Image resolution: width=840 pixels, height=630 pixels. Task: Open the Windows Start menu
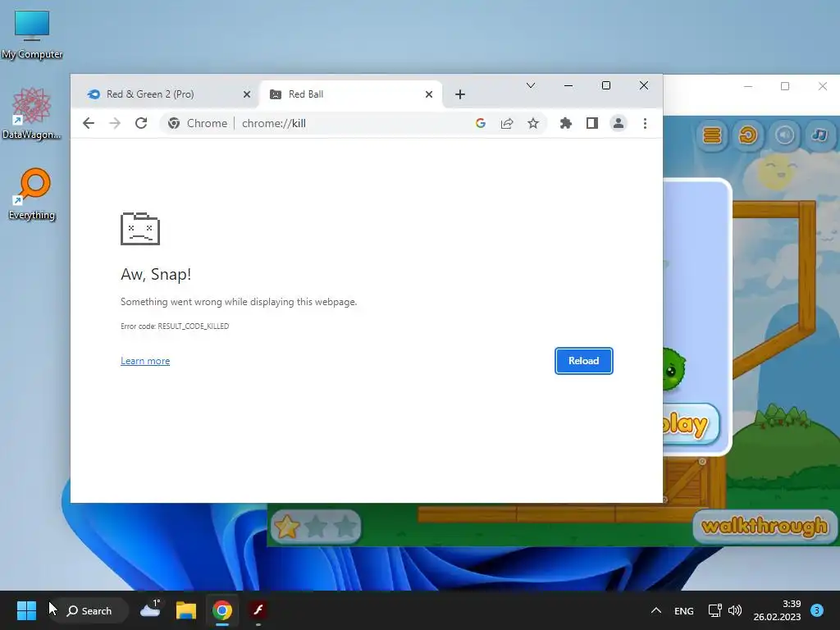[x=26, y=610]
